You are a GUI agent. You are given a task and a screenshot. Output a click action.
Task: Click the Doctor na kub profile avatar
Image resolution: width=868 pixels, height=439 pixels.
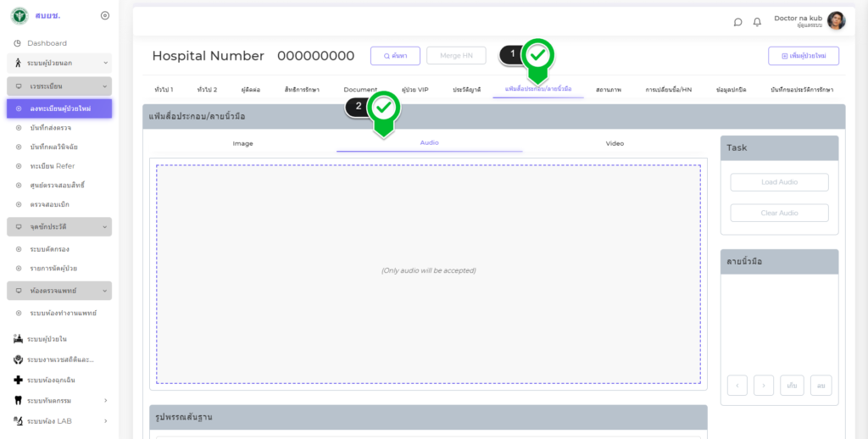(x=836, y=21)
